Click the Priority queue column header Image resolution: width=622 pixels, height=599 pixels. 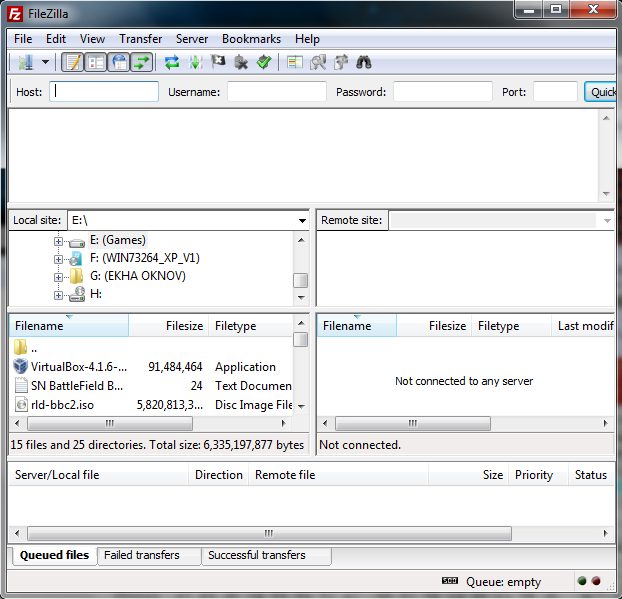pyautogui.click(x=538, y=475)
